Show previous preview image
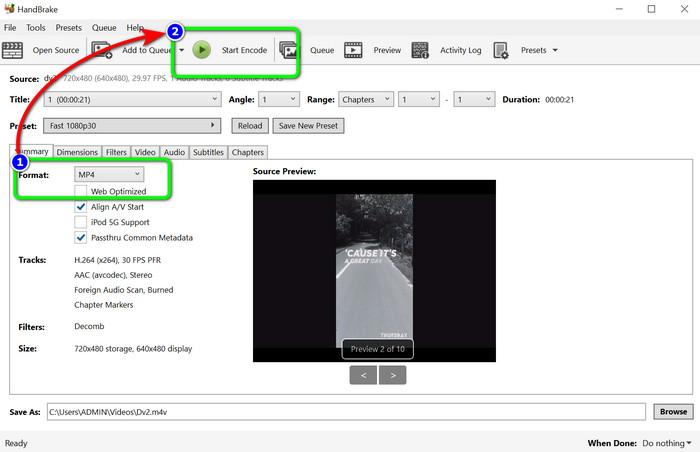 (x=363, y=375)
